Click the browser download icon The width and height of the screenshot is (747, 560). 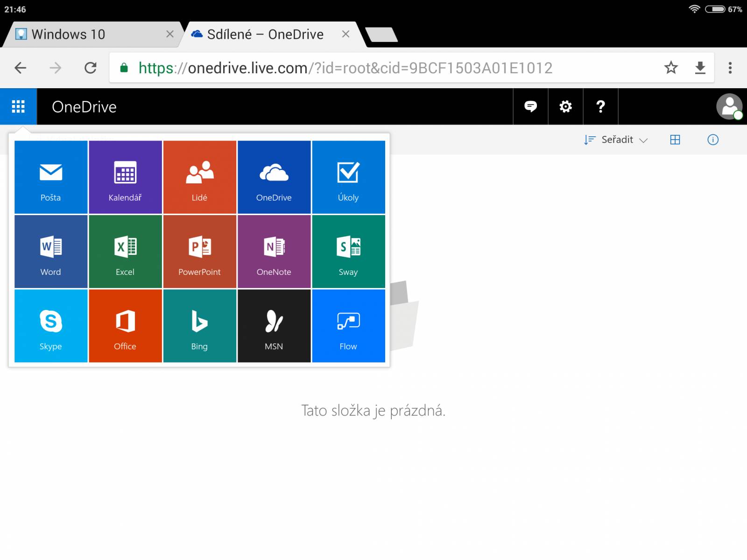(700, 68)
